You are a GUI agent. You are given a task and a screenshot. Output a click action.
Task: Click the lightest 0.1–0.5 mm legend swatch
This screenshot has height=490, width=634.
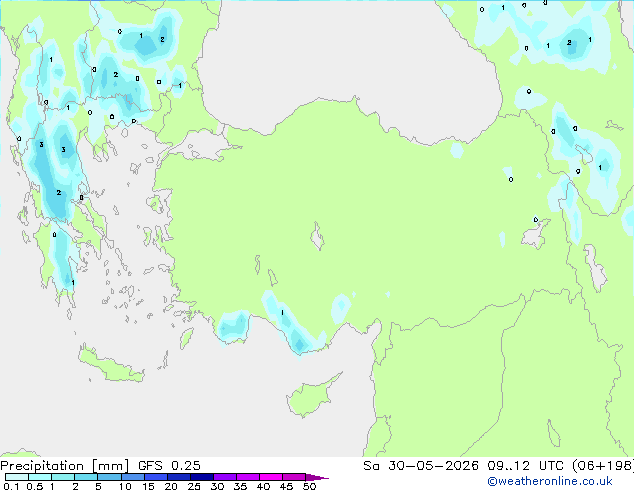(x=17, y=477)
